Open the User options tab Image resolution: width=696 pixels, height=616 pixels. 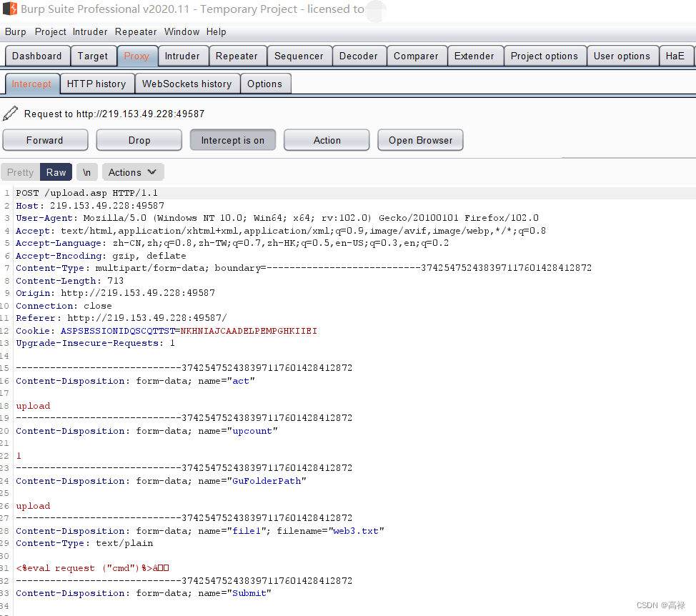tap(622, 56)
